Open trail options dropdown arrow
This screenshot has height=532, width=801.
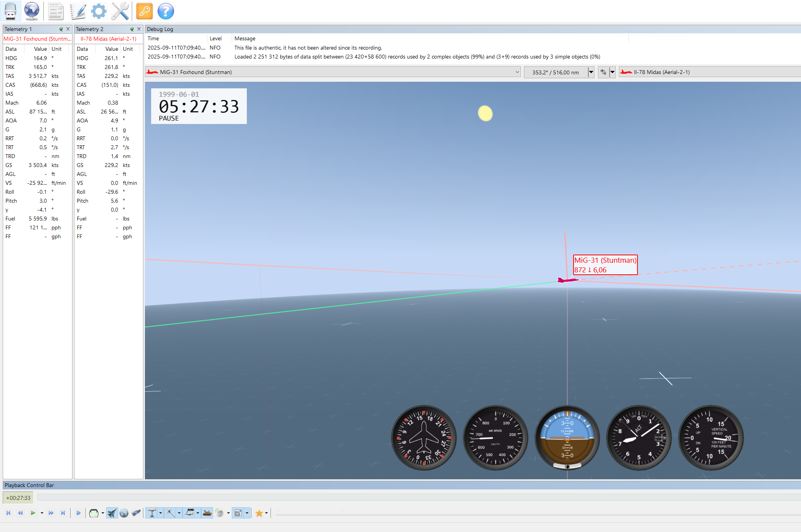pos(179,513)
